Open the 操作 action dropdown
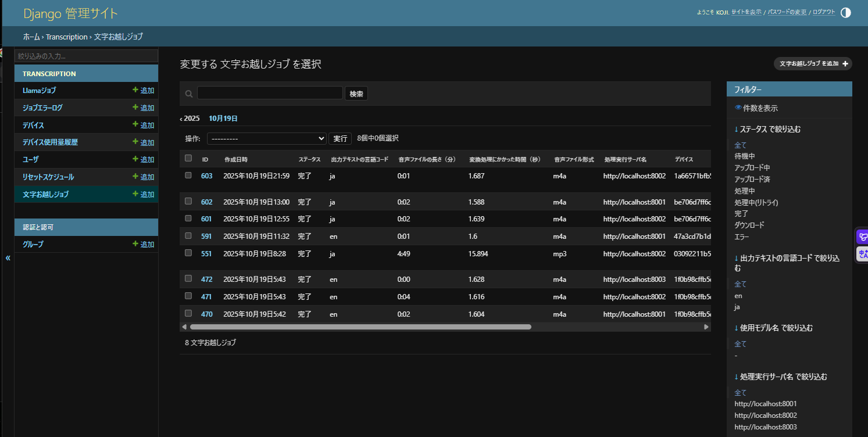This screenshot has height=437, width=868. [266, 139]
